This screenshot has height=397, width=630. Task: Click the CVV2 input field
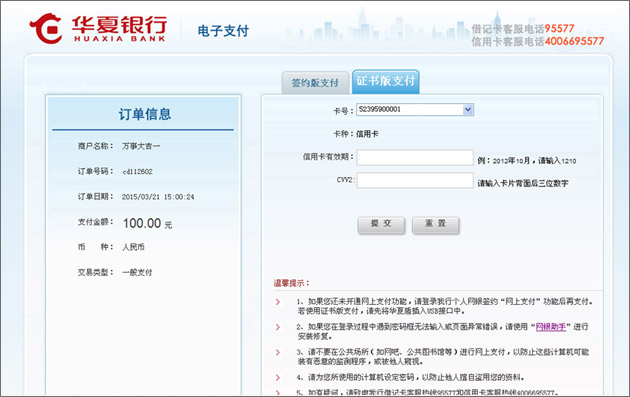pyautogui.click(x=415, y=180)
